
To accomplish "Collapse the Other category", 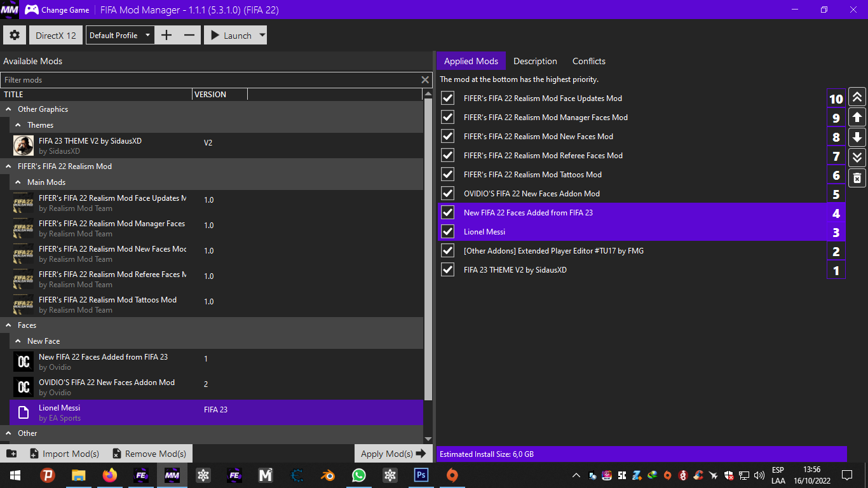I will click(x=9, y=433).
